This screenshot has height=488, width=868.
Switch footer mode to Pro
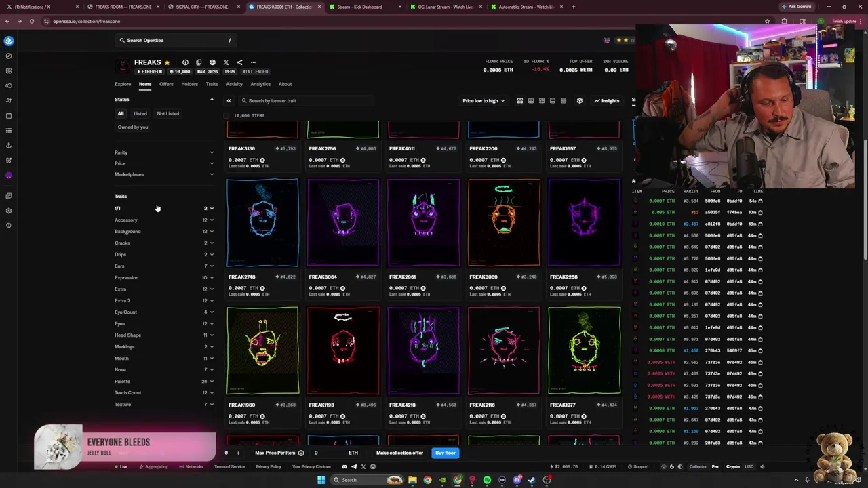[715, 466]
